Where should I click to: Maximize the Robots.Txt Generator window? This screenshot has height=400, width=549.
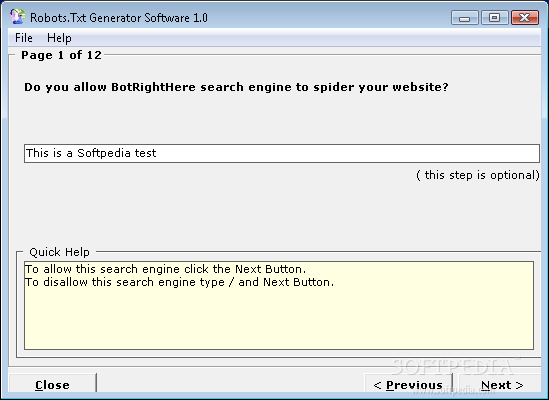coord(495,18)
